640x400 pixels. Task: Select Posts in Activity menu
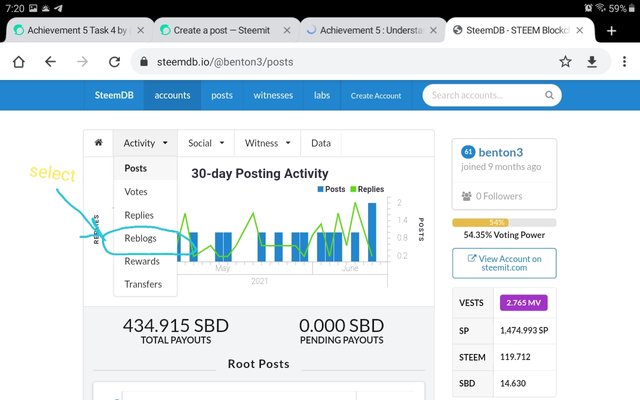click(x=145, y=168)
